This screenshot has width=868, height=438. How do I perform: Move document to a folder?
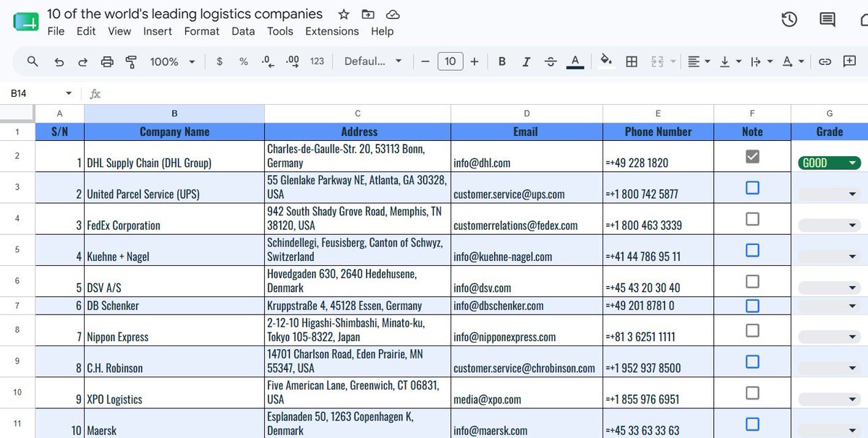click(368, 14)
